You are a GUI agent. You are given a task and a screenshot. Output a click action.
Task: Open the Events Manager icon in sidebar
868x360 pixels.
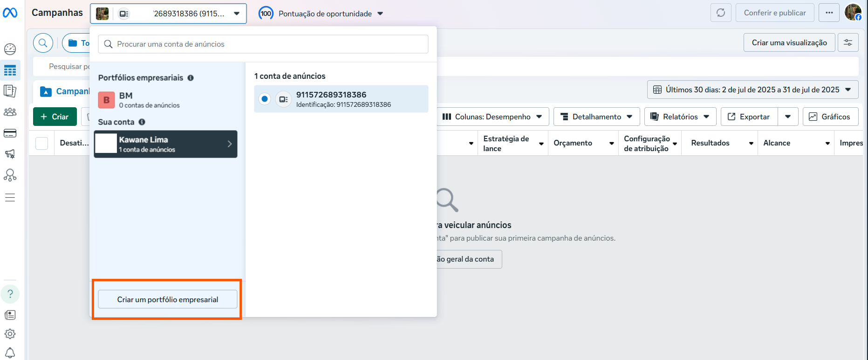point(10,175)
